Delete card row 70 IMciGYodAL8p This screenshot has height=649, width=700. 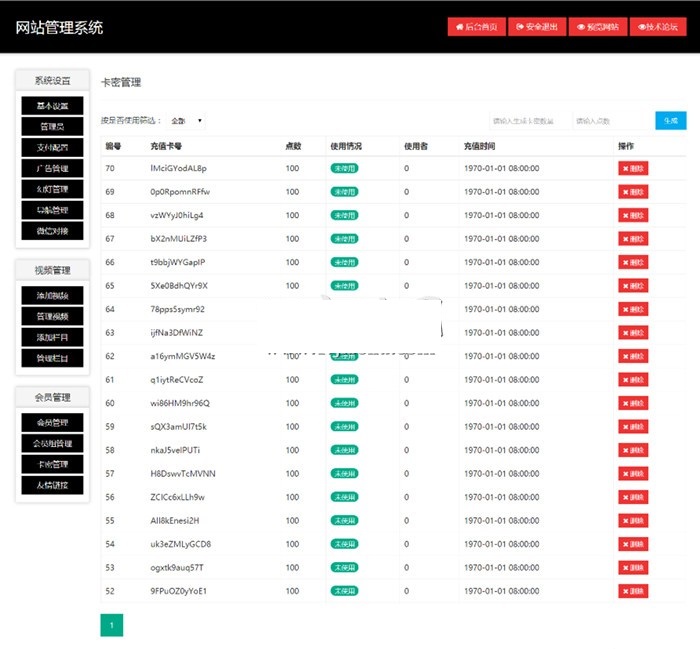(x=633, y=168)
